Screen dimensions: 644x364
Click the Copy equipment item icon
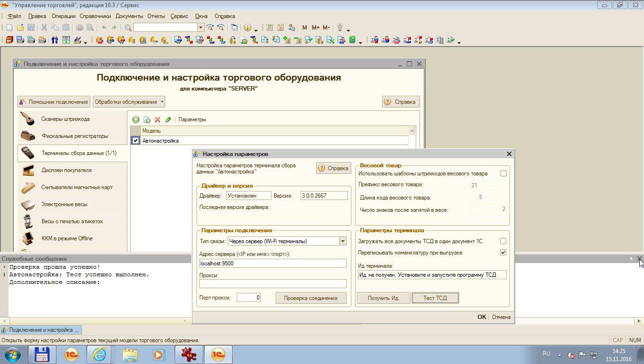[147, 119]
